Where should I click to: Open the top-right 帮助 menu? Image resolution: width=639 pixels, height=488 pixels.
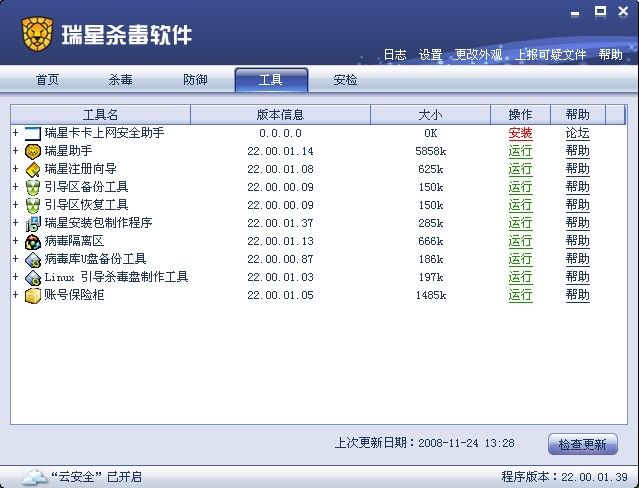[x=610, y=55]
